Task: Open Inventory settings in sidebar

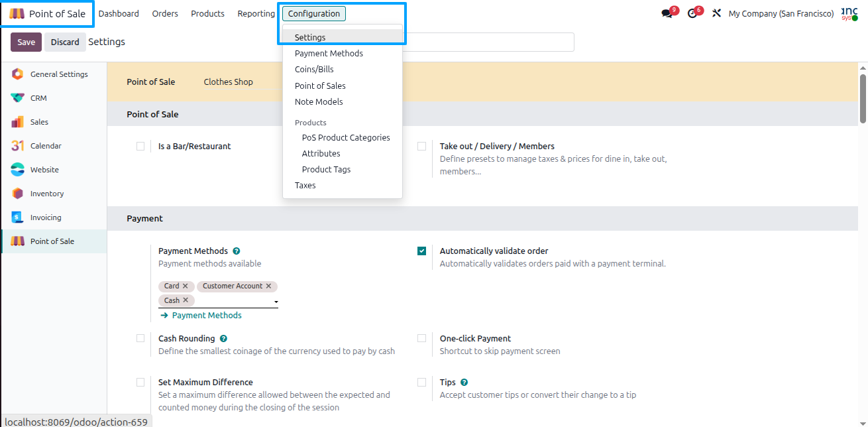Action: [x=54, y=194]
